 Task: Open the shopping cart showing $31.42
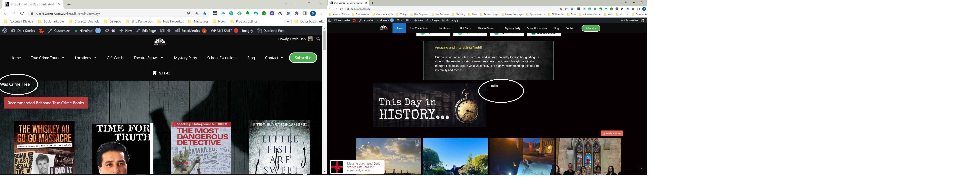coord(161,73)
